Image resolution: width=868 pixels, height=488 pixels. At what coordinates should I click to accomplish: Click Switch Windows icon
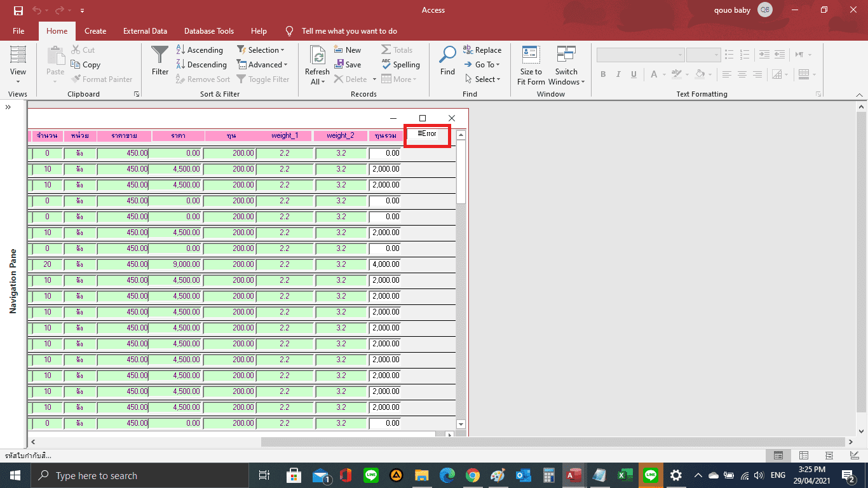click(566, 54)
